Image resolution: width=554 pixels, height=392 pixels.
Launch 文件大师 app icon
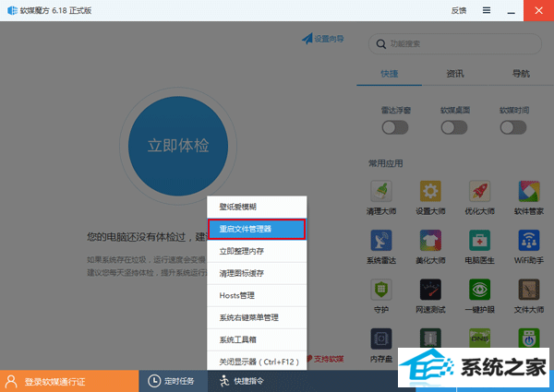click(x=529, y=290)
